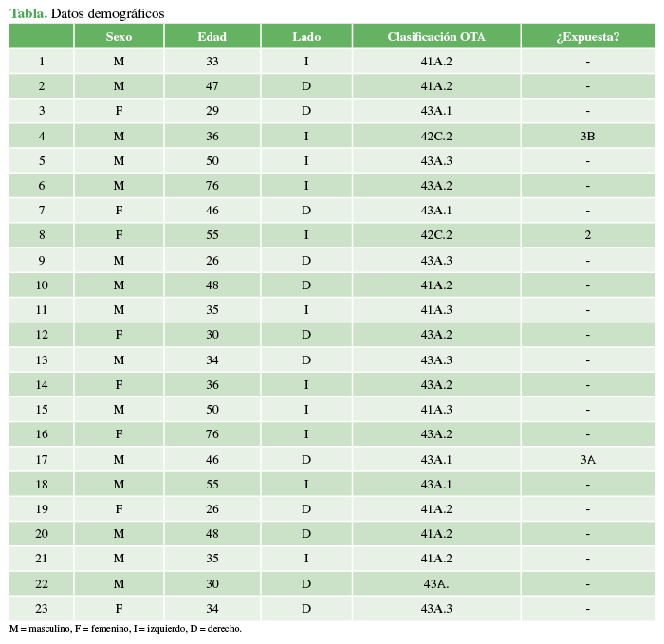Click the Sexo value F in row 16
The width and height of the screenshot is (664, 644).
(x=119, y=435)
